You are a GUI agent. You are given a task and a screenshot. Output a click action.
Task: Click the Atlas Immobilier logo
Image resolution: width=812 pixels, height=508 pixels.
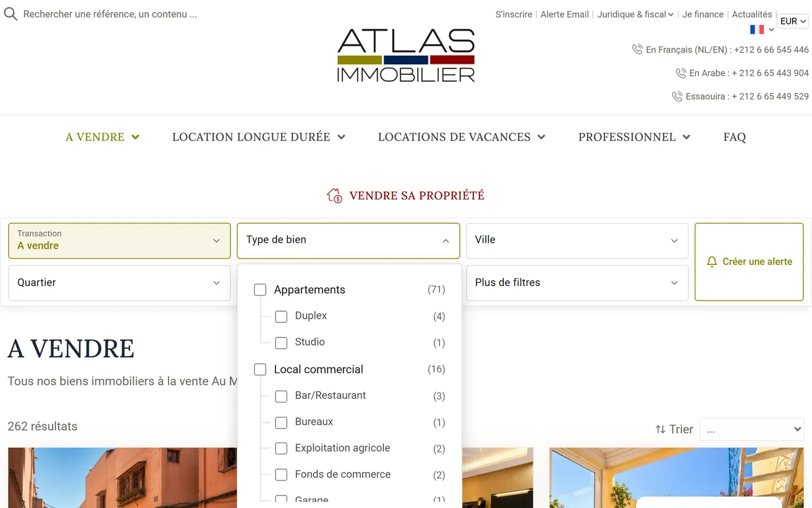[406, 55]
